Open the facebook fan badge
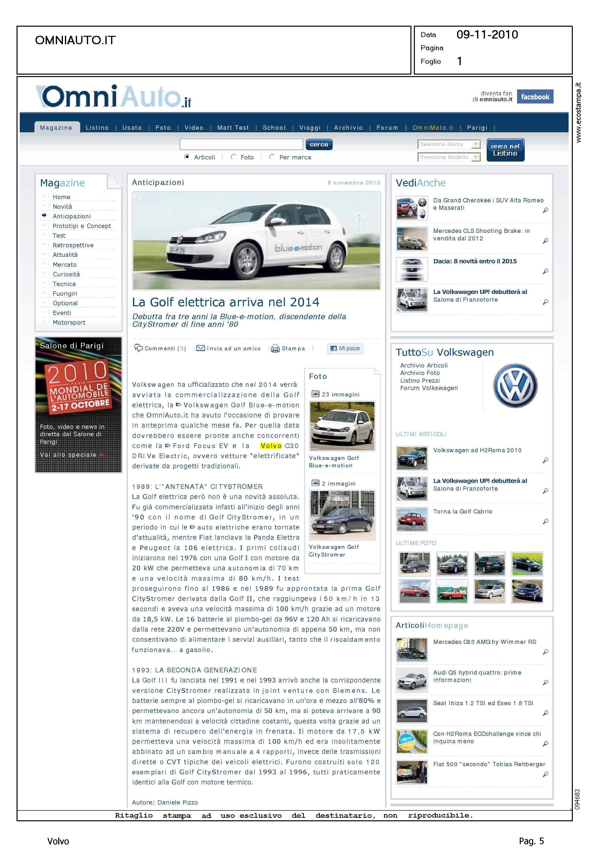Viewport: 616px width, 865px height. click(535, 96)
